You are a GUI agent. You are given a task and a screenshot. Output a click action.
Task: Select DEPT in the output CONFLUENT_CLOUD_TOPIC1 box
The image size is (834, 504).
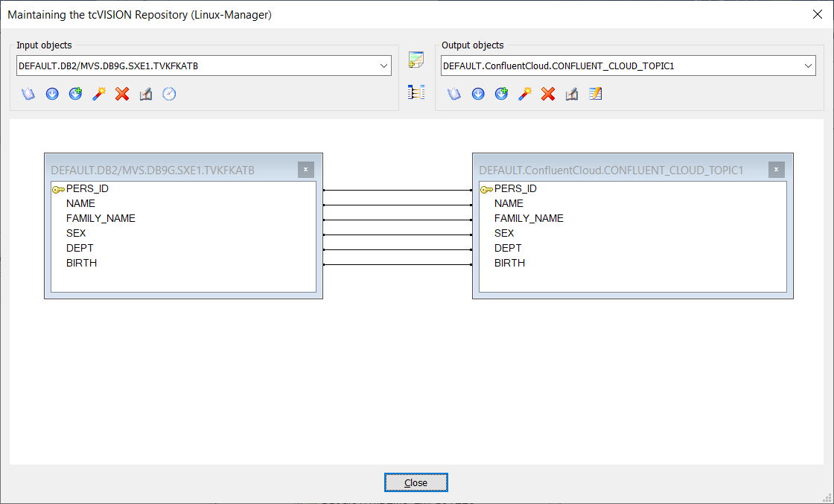point(508,249)
